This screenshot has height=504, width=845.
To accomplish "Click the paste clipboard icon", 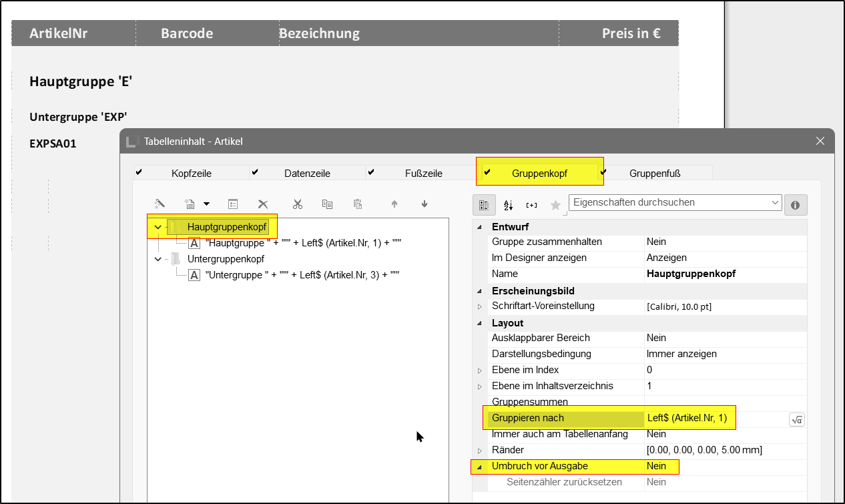I will tap(358, 204).
